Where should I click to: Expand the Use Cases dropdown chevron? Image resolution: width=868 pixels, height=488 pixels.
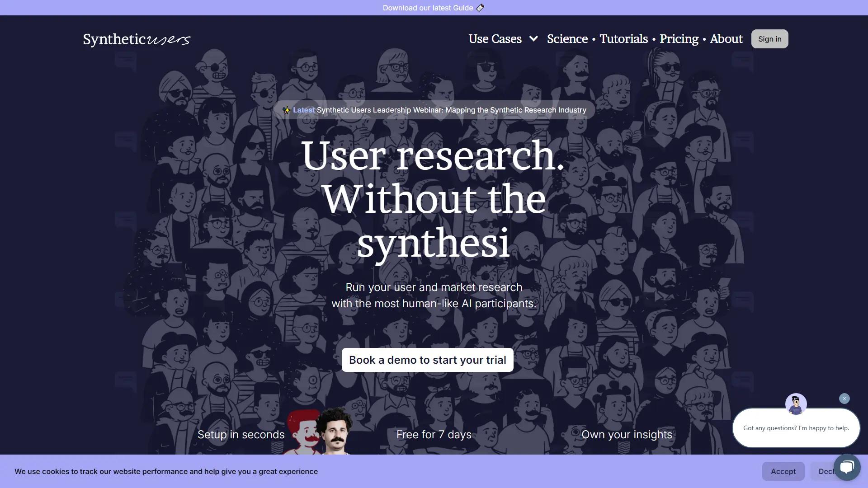(534, 39)
